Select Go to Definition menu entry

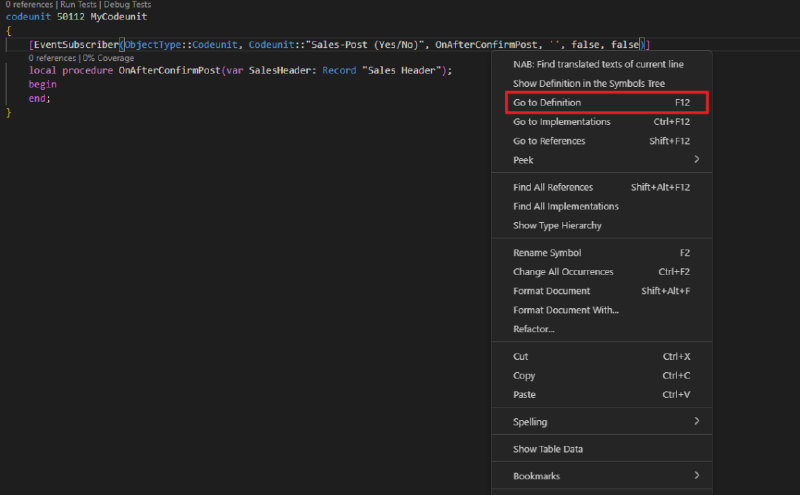(547, 103)
